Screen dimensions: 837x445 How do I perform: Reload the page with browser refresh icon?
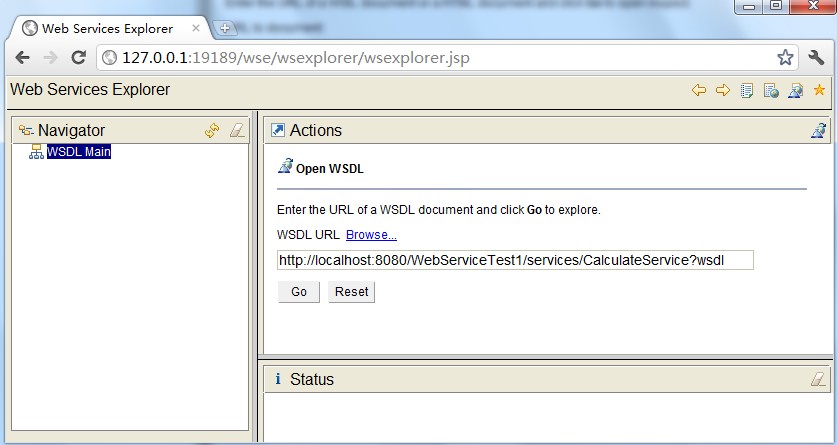tap(78, 57)
